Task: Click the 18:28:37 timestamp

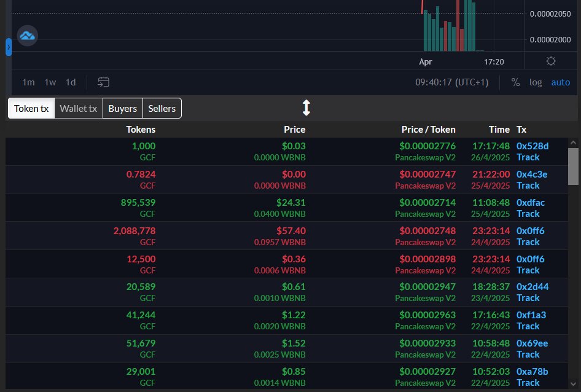Action: tap(491, 287)
